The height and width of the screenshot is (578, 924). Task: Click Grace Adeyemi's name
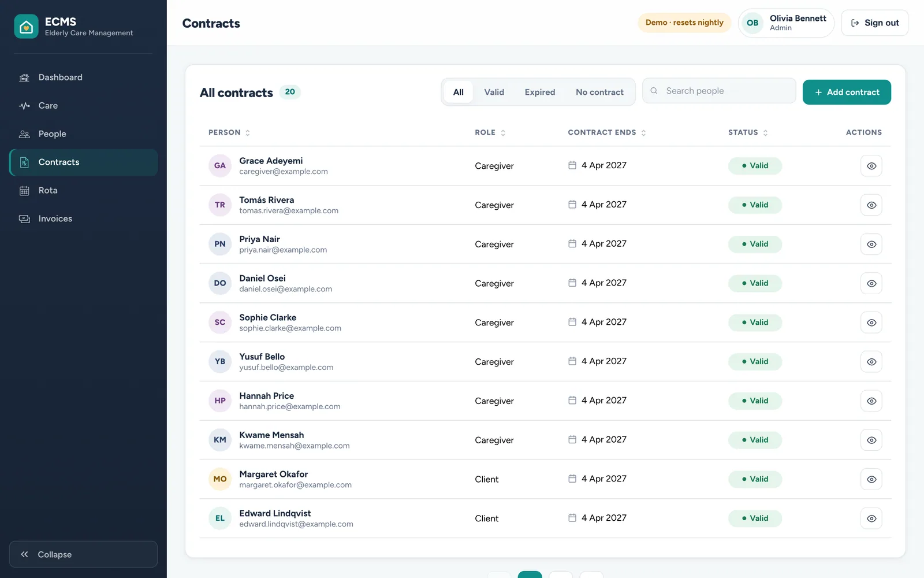[x=271, y=161]
